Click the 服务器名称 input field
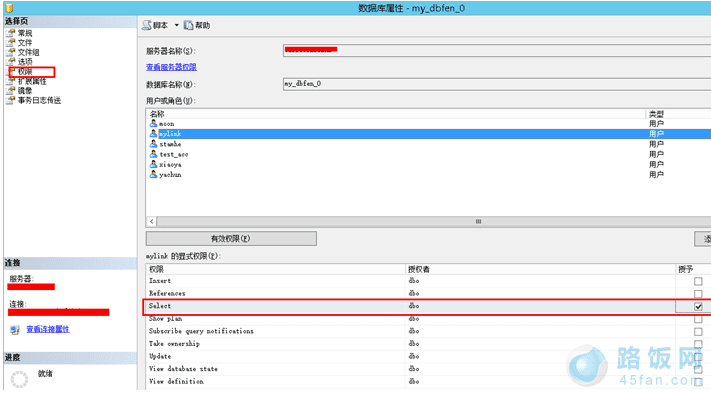 click(497, 50)
